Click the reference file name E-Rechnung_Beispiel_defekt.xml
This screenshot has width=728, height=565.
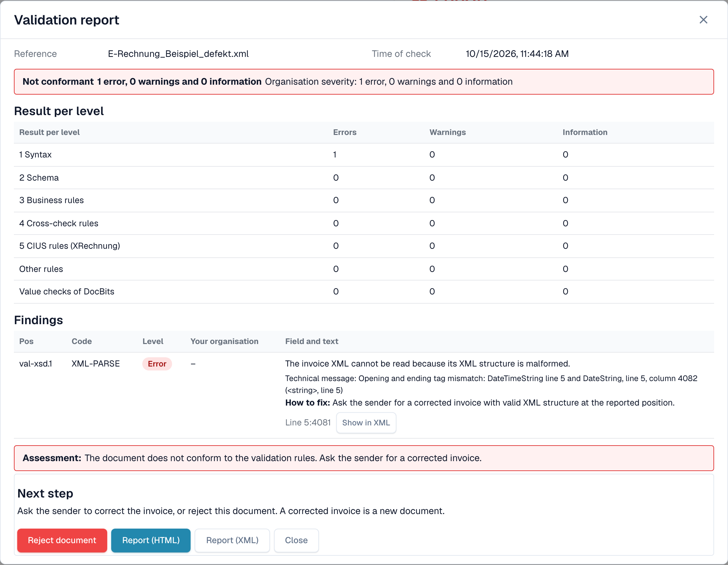tap(178, 54)
